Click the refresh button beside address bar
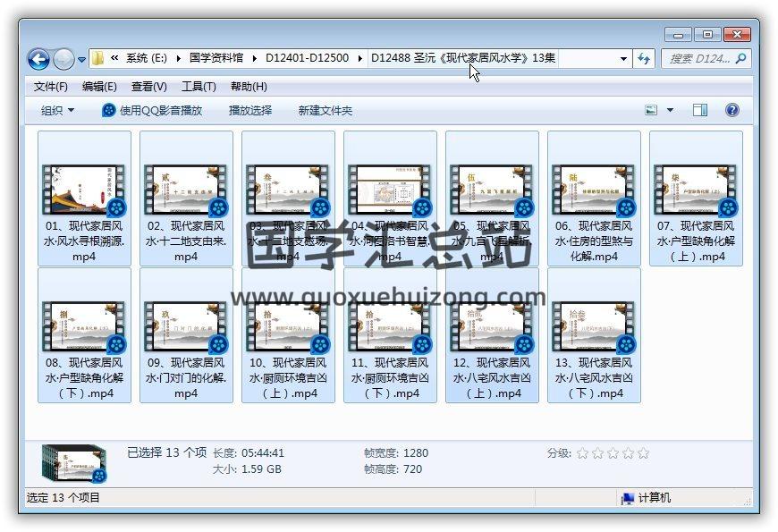Screen dimensions: 778x532 click(644, 58)
